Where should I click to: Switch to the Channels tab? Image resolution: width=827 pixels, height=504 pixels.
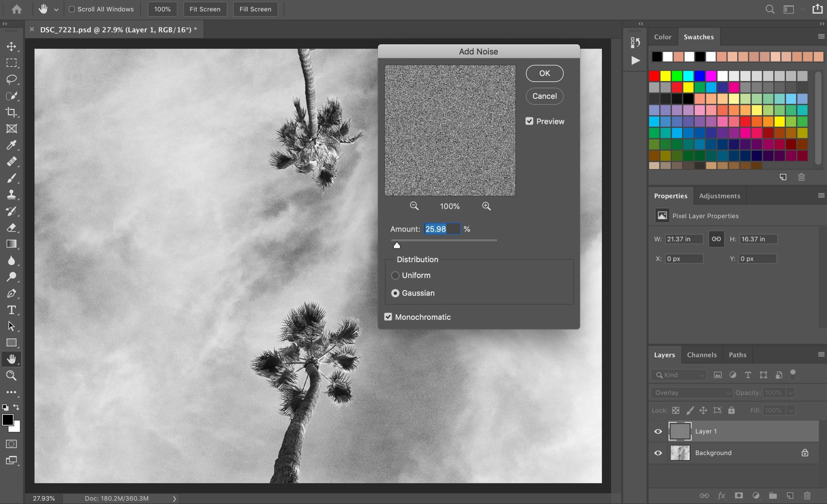[701, 355]
